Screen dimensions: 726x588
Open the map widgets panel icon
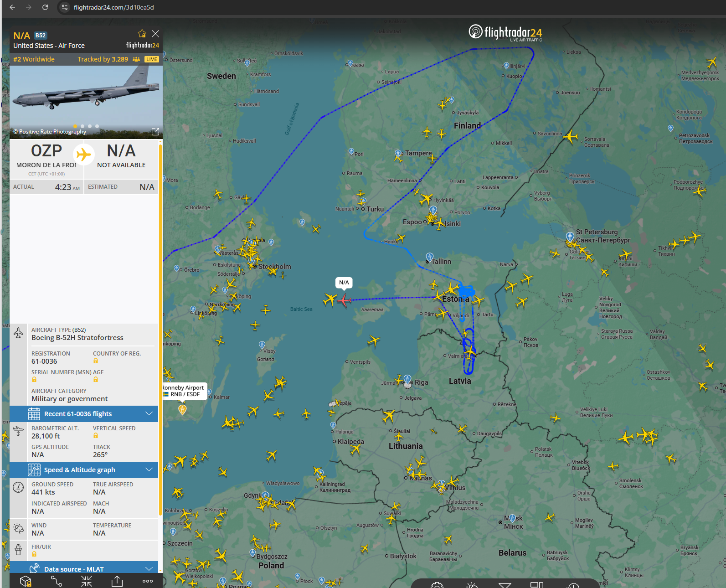pyautogui.click(x=537, y=585)
